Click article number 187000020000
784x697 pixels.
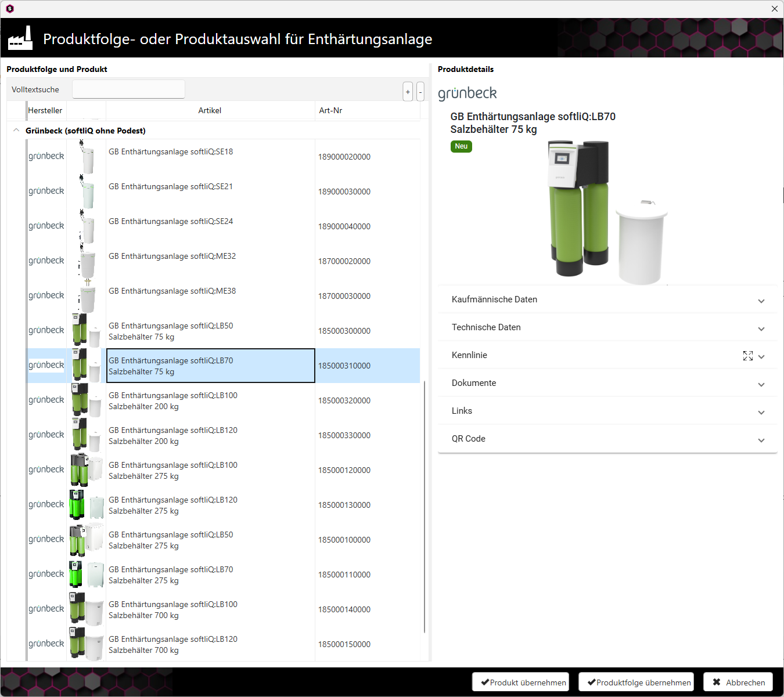tap(344, 261)
